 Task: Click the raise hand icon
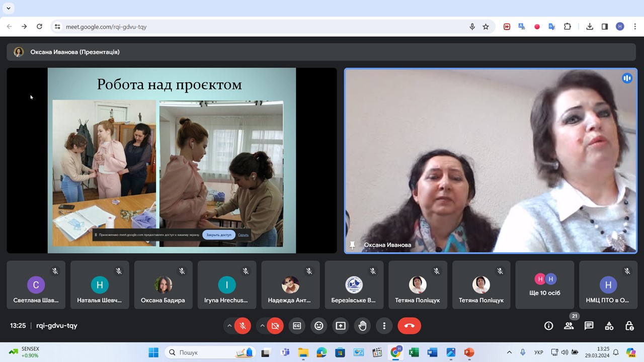pyautogui.click(x=362, y=326)
